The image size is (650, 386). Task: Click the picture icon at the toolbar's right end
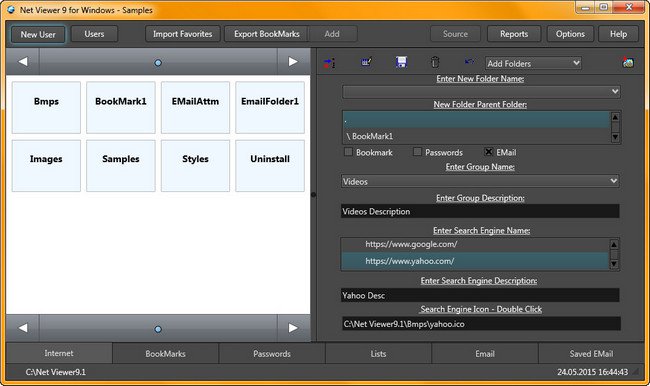pyautogui.click(x=628, y=62)
